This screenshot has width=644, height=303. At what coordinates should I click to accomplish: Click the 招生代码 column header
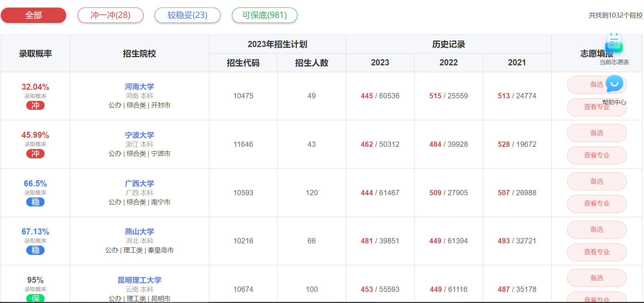pos(243,63)
